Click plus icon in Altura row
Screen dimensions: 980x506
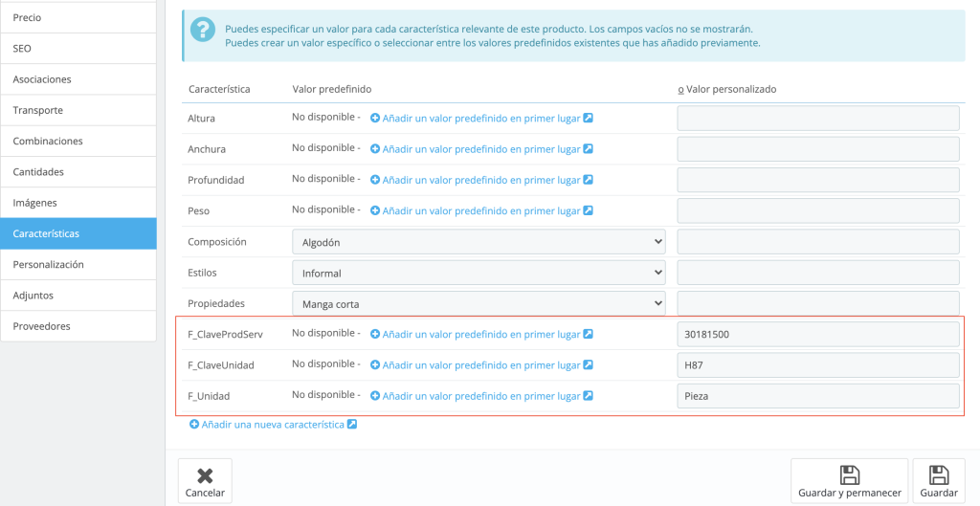coord(375,118)
